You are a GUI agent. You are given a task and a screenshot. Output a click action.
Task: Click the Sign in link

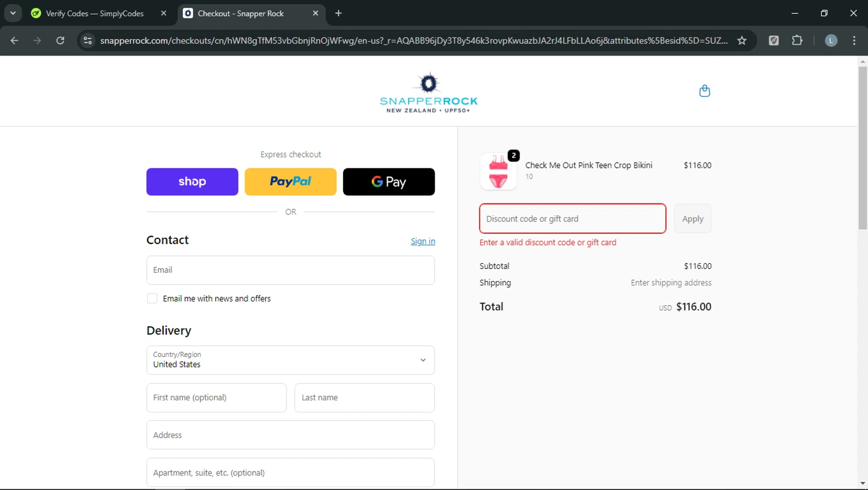pyautogui.click(x=423, y=241)
